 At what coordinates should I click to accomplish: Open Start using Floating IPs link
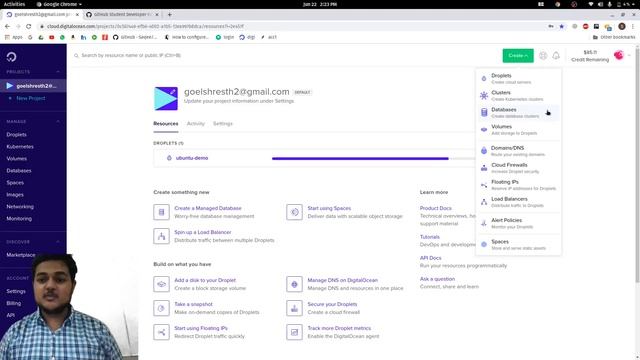(201, 328)
